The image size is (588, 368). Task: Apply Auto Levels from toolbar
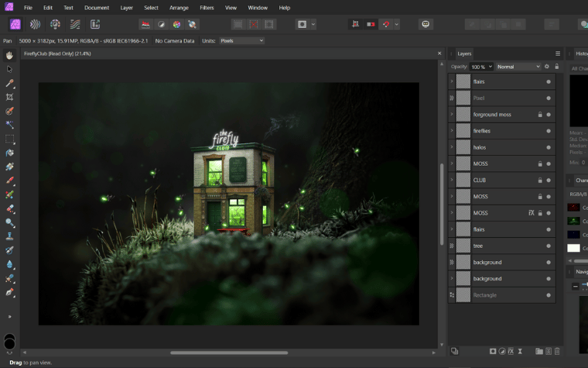pyautogui.click(x=145, y=25)
